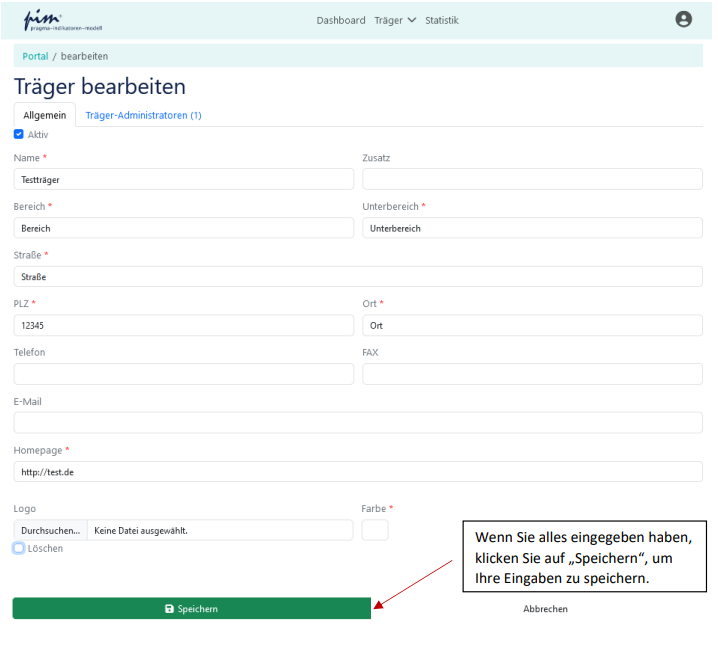Image resolution: width=718 pixels, height=659 pixels.
Task: Focus the Homepage field with http://test.de
Action: (x=358, y=472)
